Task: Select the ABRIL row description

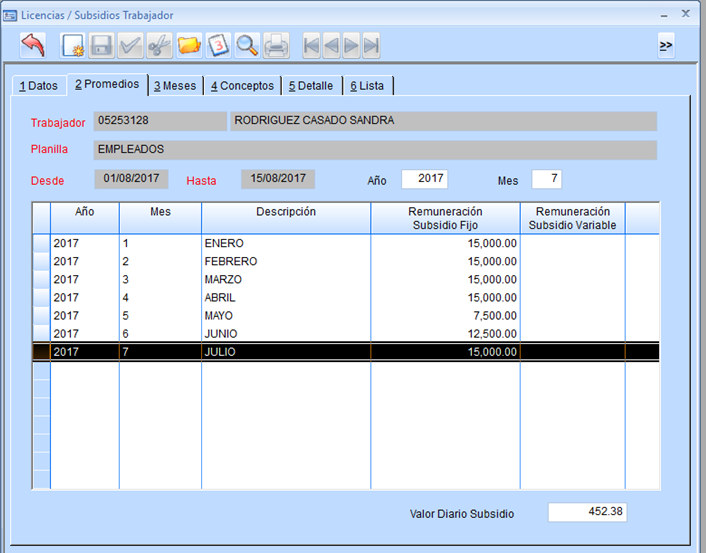Action: click(x=220, y=298)
